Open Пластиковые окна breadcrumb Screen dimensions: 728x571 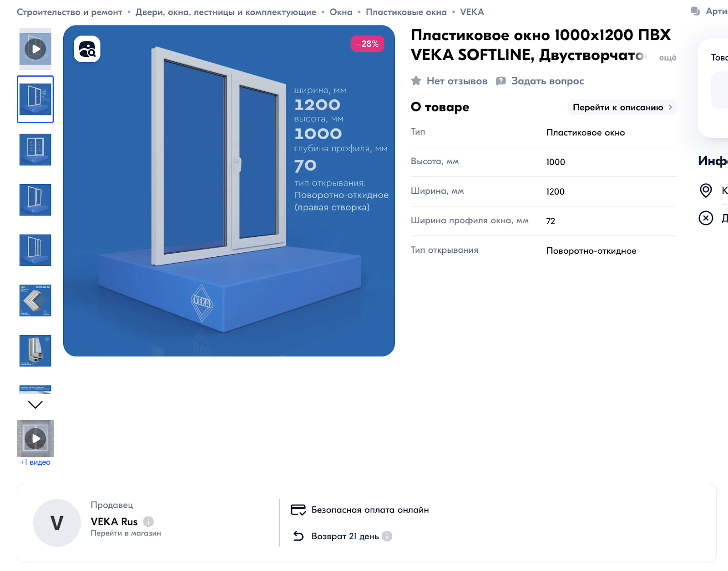pyautogui.click(x=406, y=12)
